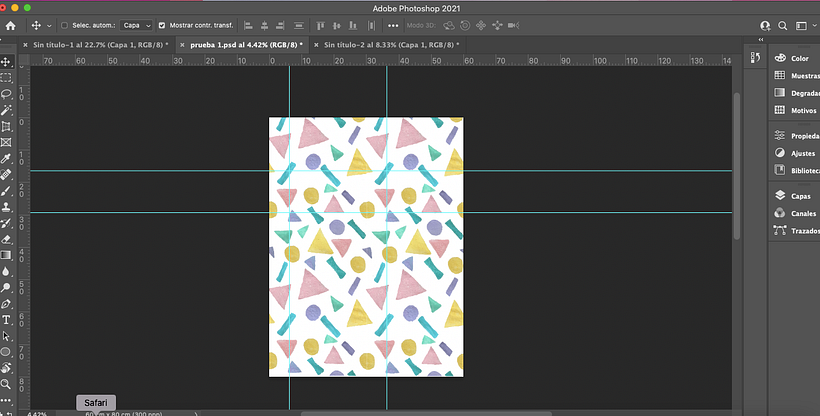Screen dimensions: 820x416
Task: Uncheck Mostrar contr. transf. checkbox
Action: (162, 25)
